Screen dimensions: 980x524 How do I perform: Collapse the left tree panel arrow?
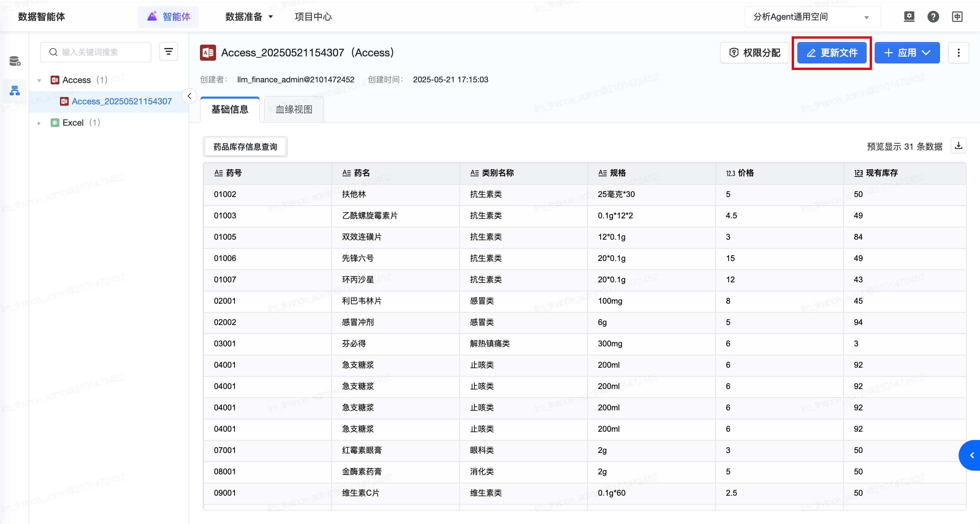tap(189, 96)
